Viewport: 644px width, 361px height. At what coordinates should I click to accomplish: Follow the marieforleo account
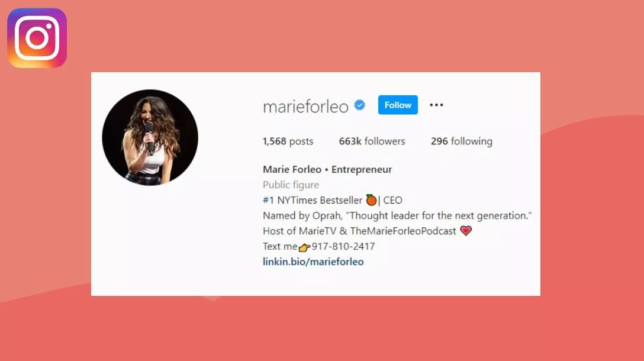click(x=398, y=105)
